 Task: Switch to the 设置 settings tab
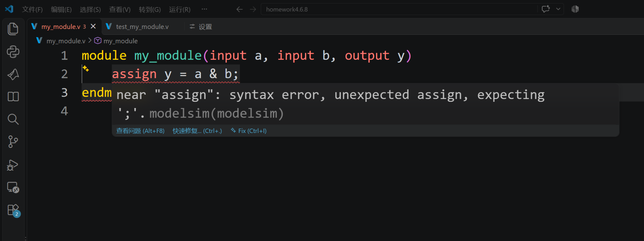tap(201, 27)
